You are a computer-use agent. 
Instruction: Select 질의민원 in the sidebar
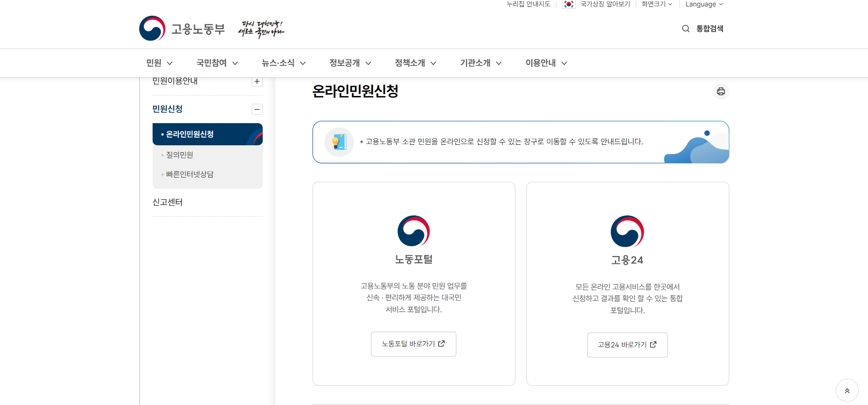[179, 155]
